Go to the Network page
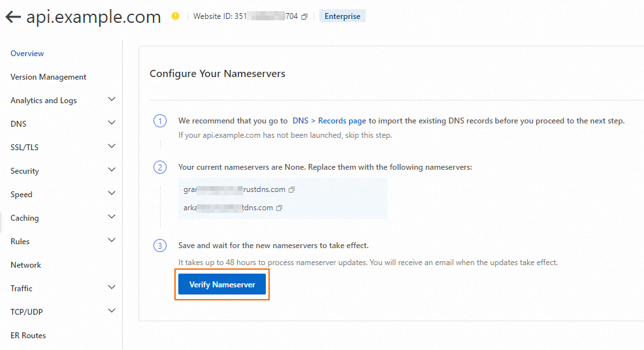The image size is (644, 350). pyautogui.click(x=25, y=265)
